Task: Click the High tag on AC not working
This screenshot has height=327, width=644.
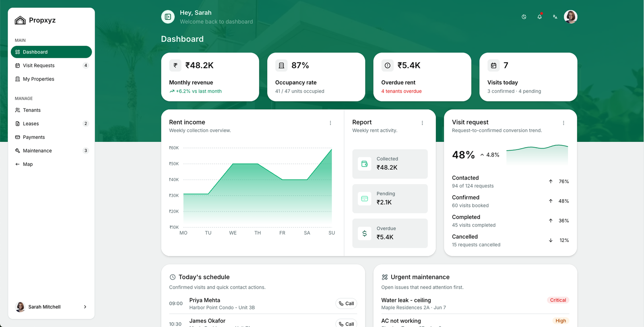Action: pos(561,321)
